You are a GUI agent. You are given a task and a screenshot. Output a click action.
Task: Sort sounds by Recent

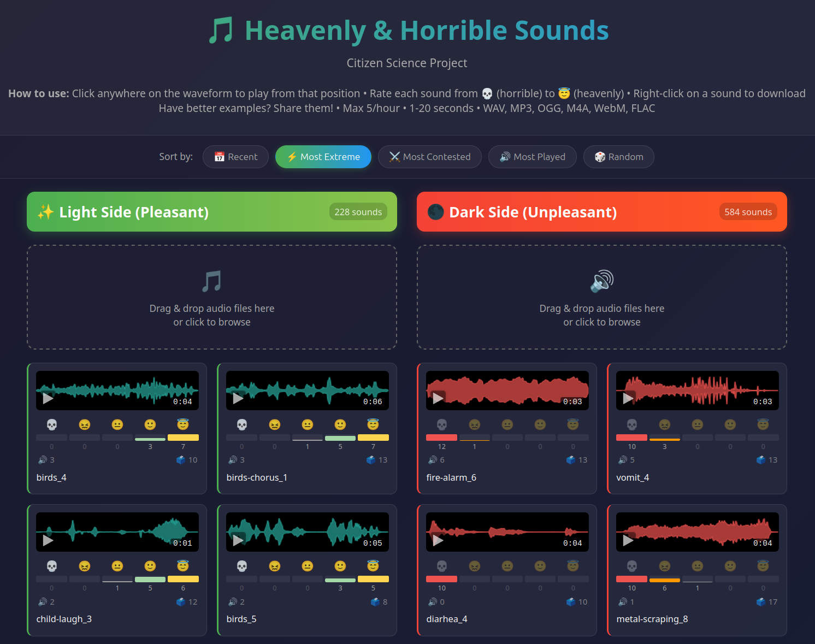[x=235, y=157]
